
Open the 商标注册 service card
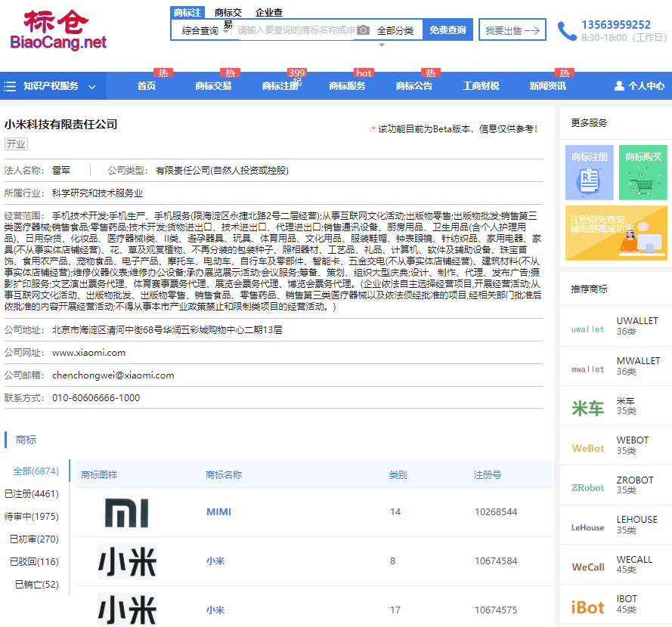590,172
